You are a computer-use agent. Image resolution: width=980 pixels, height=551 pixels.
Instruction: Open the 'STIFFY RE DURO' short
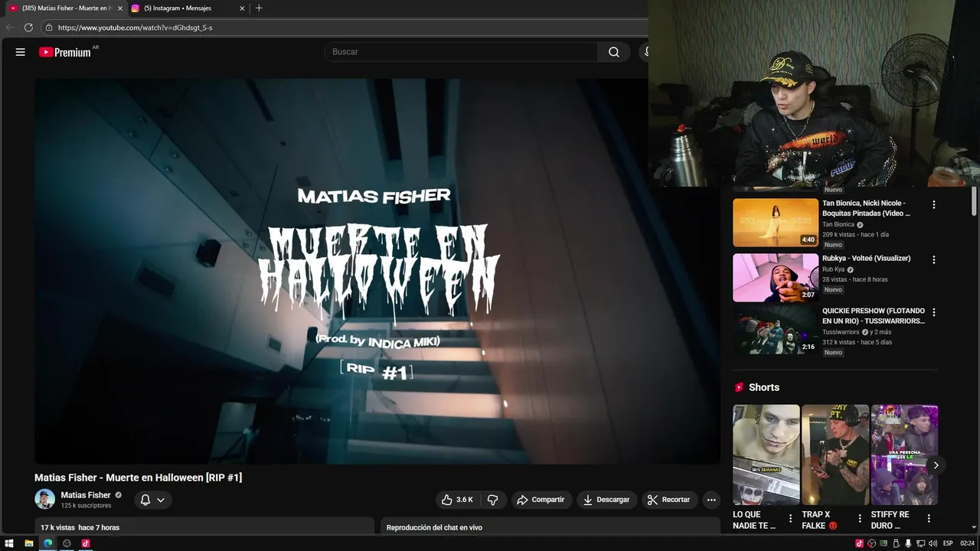[x=904, y=455]
